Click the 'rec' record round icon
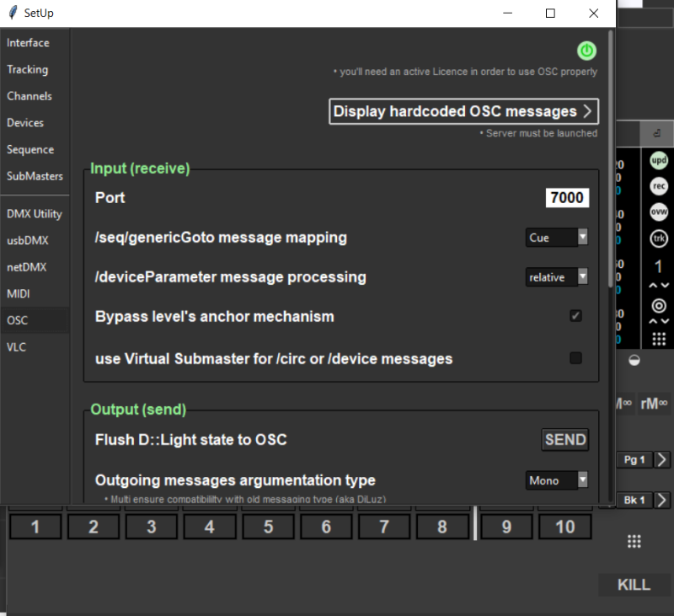674x616 pixels. click(659, 186)
